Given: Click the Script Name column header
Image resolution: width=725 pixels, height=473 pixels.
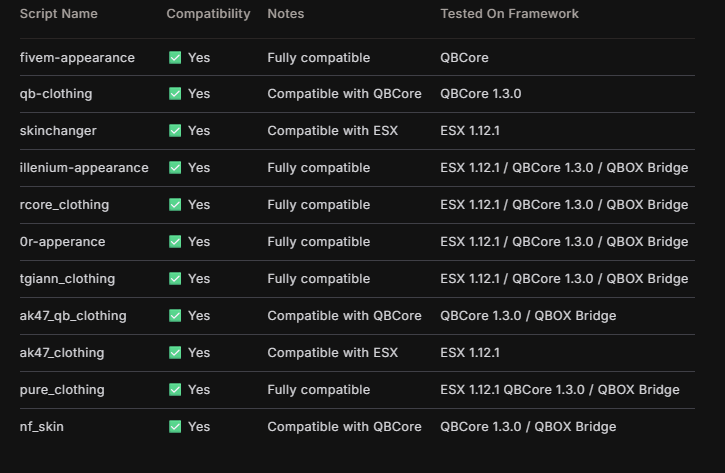Looking at the screenshot, I should pos(59,14).
